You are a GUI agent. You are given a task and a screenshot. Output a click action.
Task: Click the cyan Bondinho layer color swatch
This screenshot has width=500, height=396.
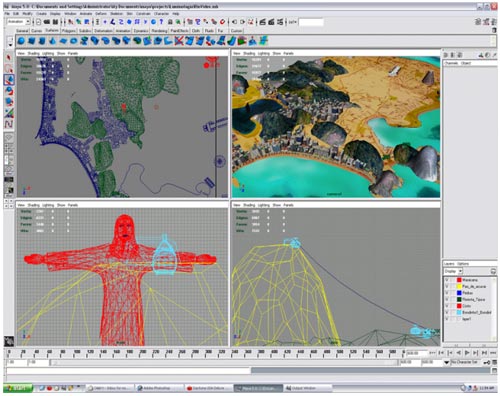459,312
